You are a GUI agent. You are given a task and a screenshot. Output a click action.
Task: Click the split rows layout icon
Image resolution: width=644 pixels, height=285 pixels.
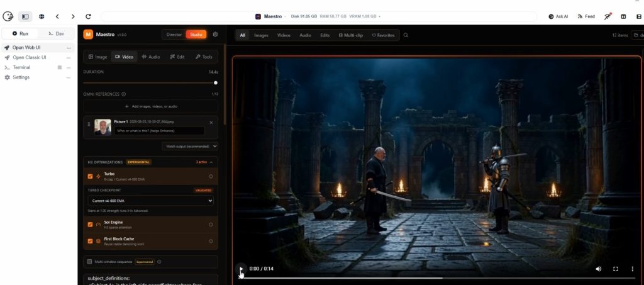pos(639,16)
